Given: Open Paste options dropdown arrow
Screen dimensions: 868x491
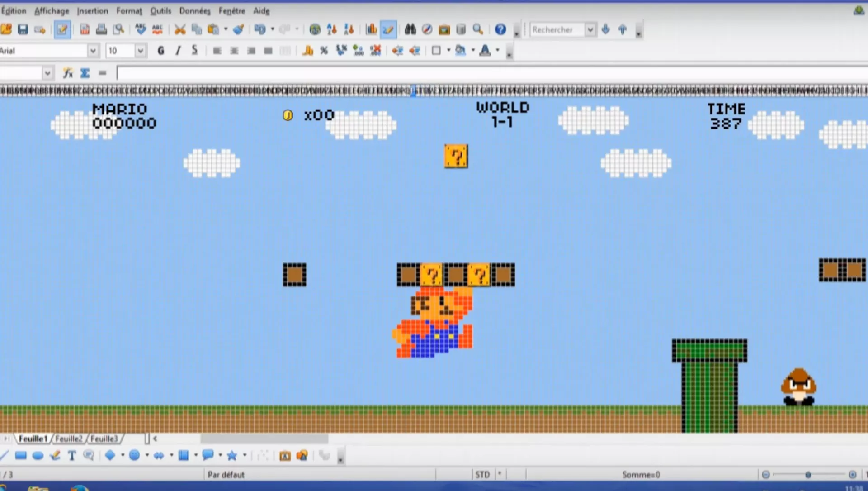Looking at the screenshot, I should click(226, 30).
